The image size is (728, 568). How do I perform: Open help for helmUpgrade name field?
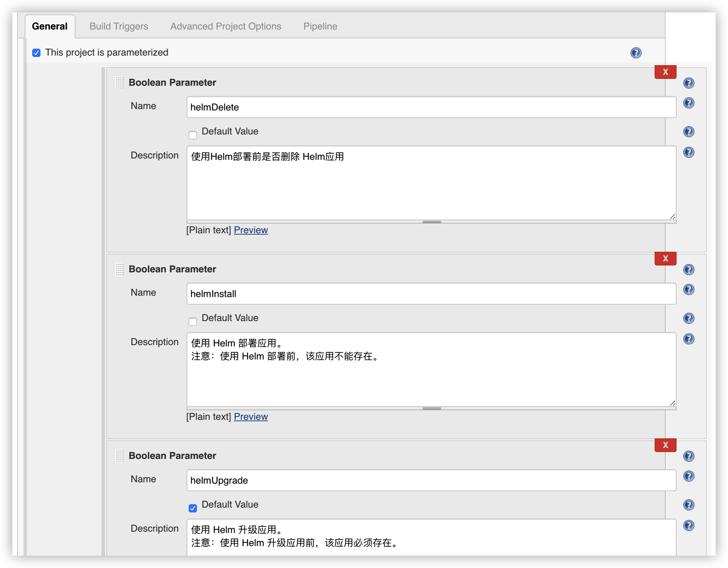pos(689,476)
